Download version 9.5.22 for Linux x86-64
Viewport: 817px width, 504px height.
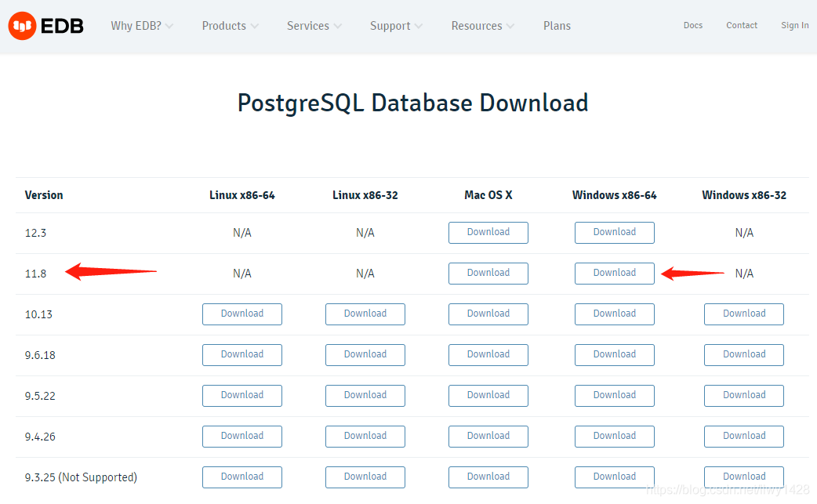point(242,396)
